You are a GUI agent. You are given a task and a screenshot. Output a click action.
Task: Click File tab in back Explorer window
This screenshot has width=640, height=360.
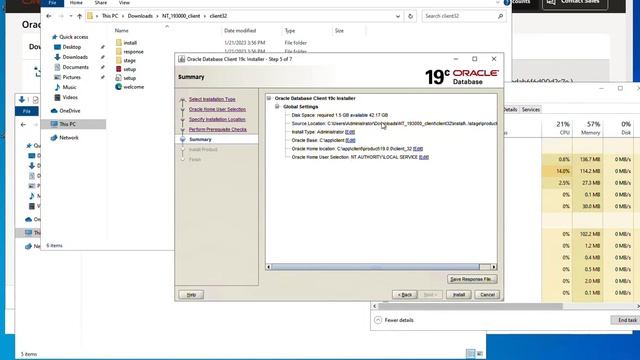click(x=27, y=111)
